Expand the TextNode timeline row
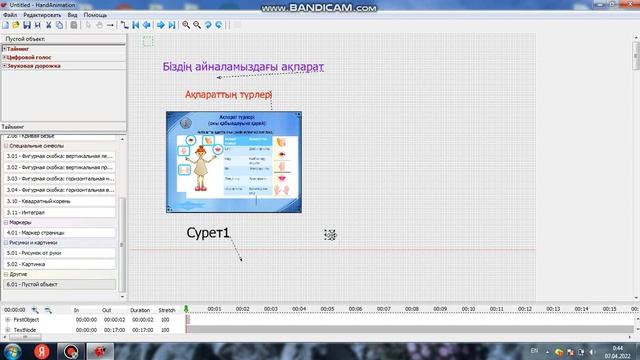The width and height of the screenshot is (640, 360). coord(8,329)
